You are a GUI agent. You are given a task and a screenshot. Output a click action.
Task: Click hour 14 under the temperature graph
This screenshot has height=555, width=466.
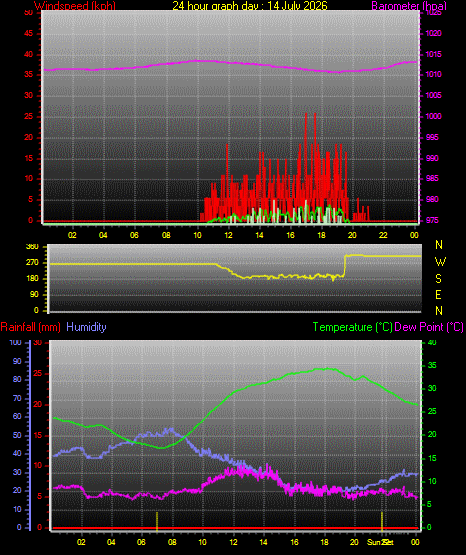coord(263,542)
